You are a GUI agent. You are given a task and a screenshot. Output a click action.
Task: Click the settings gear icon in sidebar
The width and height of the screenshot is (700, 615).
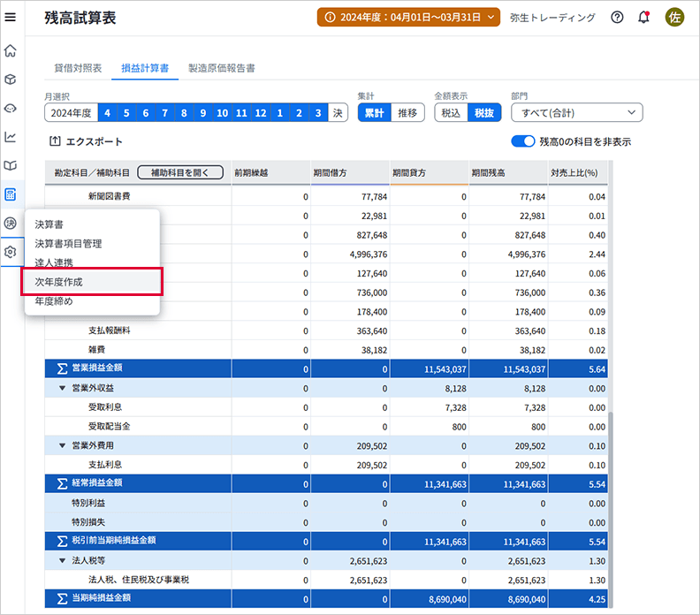point(11,252)
